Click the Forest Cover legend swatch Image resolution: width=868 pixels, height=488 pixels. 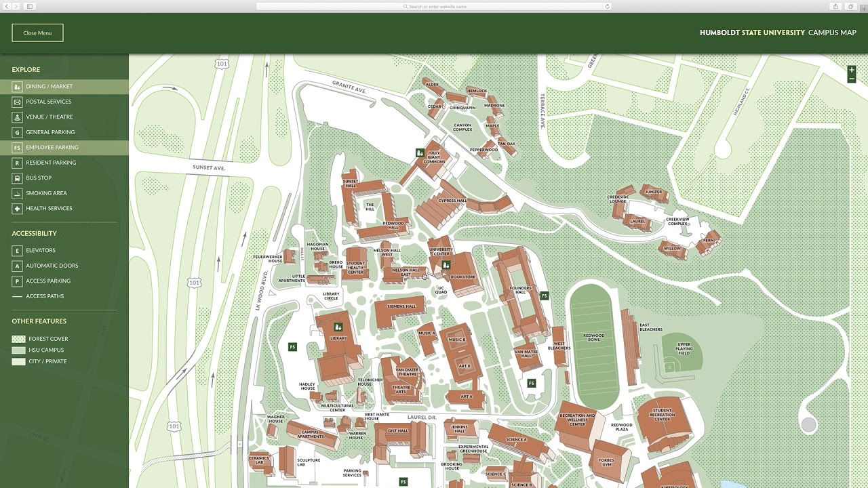[18, 339]
